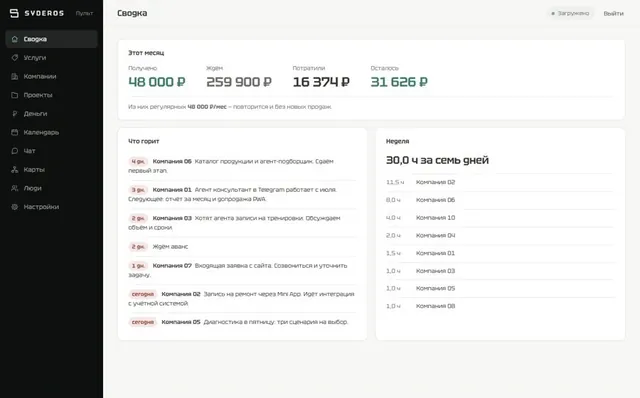Click the 259 900 ₽ Ждём amount
Viewport: 640px width, 398px height.
tap(239, 82)
